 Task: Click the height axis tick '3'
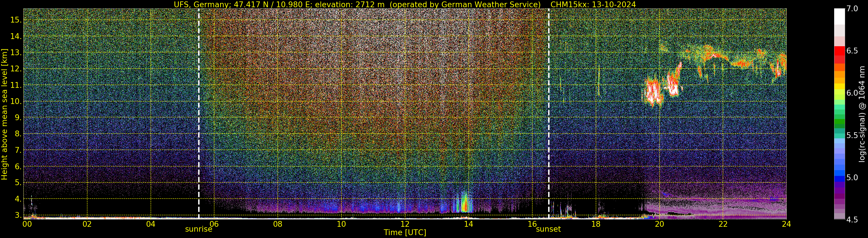click(18, 215)
